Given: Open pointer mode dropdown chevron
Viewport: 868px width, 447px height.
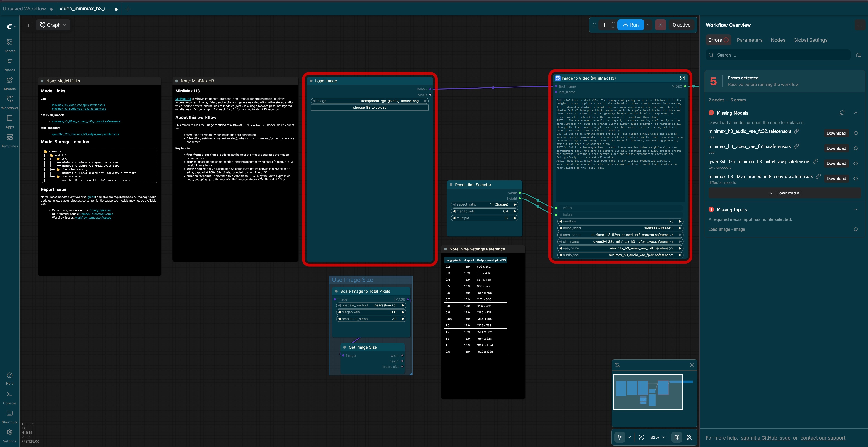Looking at the screenshot, I should [629, 437].
